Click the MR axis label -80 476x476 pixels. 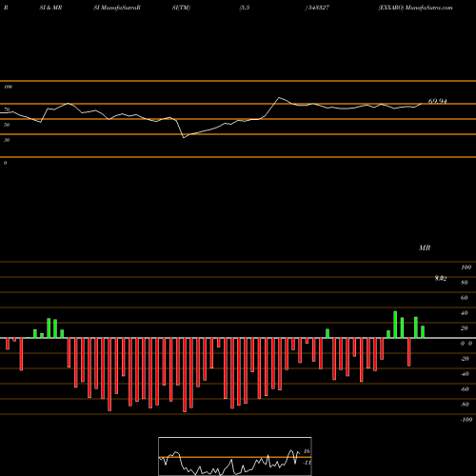465,405
